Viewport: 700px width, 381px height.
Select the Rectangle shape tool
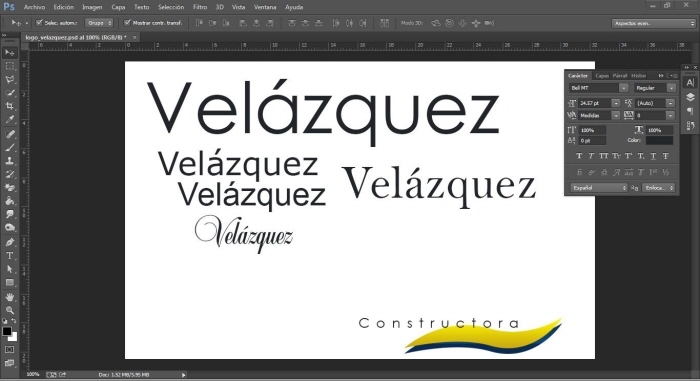coord(9,282)
